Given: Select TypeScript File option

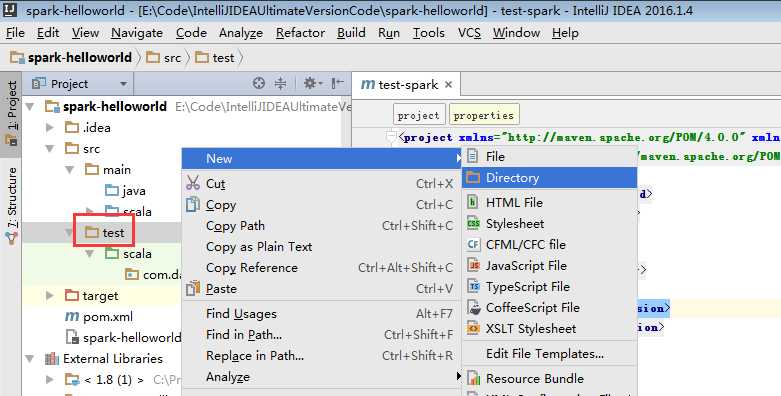Looking at the screenshot, I should point(550,286).
